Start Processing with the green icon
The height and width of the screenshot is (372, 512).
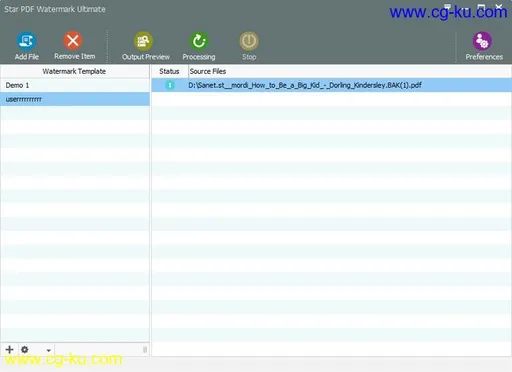(199, 41)
